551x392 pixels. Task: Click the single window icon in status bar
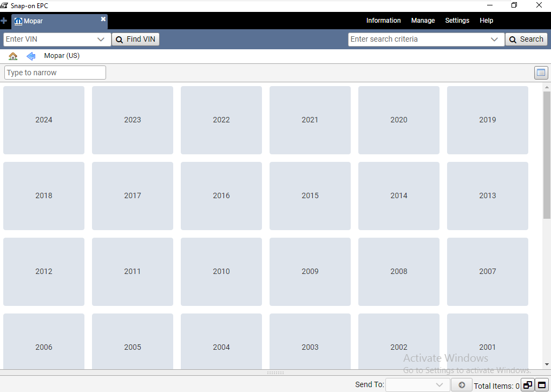[541, 385]
